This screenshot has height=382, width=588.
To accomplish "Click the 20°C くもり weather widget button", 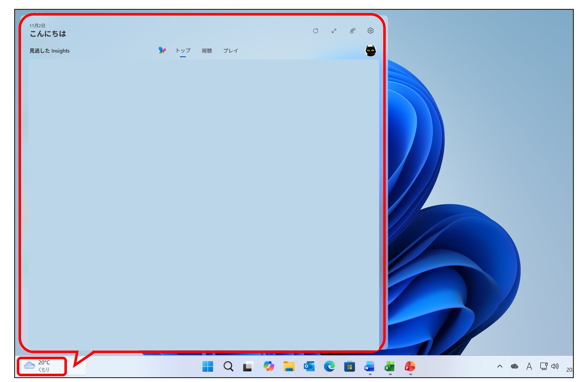I will coord(42,366).
